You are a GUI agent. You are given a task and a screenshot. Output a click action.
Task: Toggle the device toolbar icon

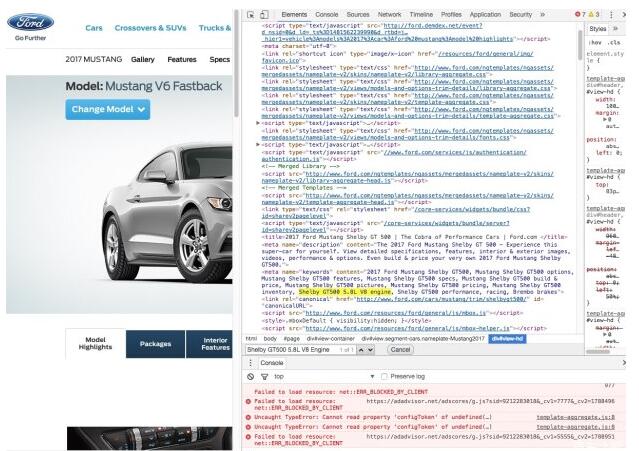click(x=264, y=15)
